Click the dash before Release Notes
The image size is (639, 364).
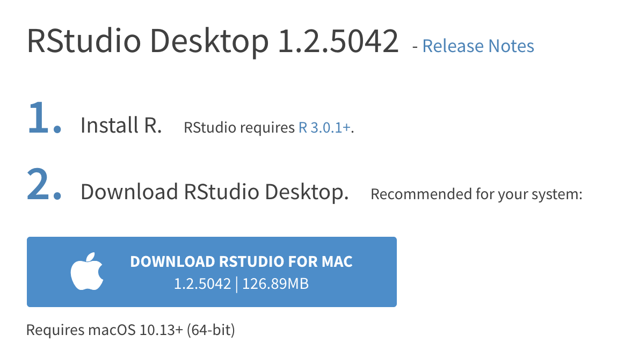coord(415,47)
